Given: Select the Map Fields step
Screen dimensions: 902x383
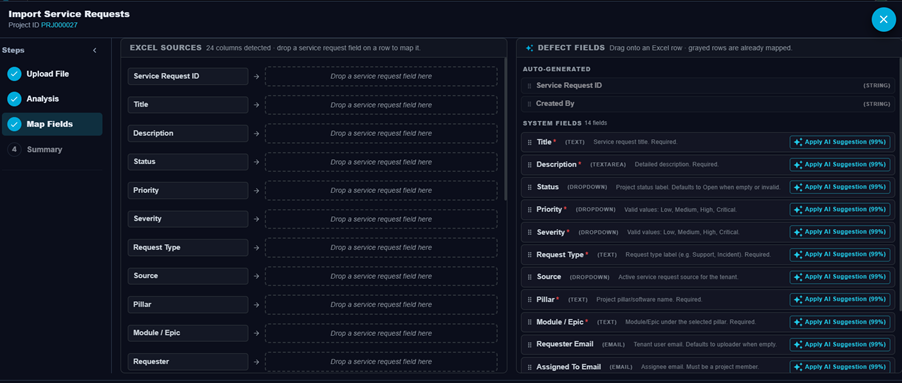Looking at the screenshot, I should (52, 124).
